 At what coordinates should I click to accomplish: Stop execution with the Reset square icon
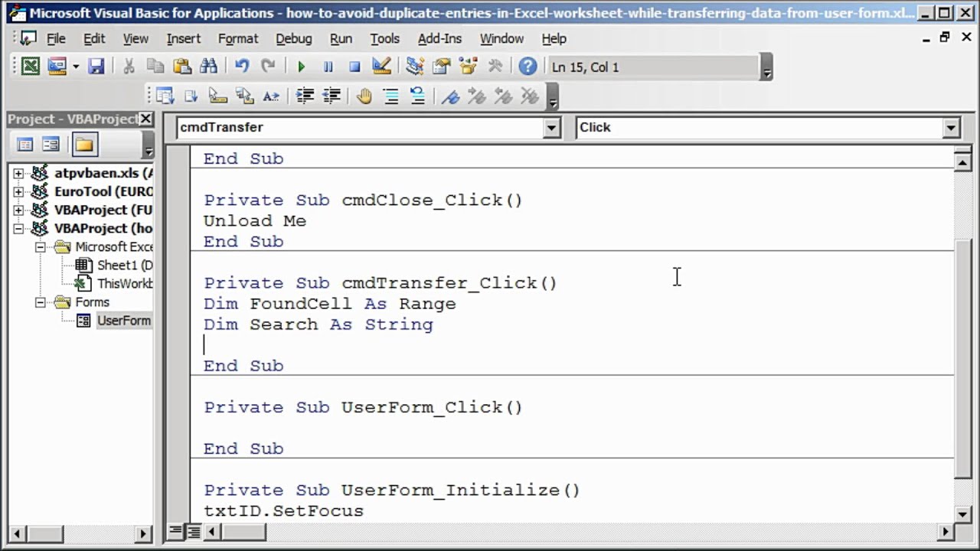point(354,67)
